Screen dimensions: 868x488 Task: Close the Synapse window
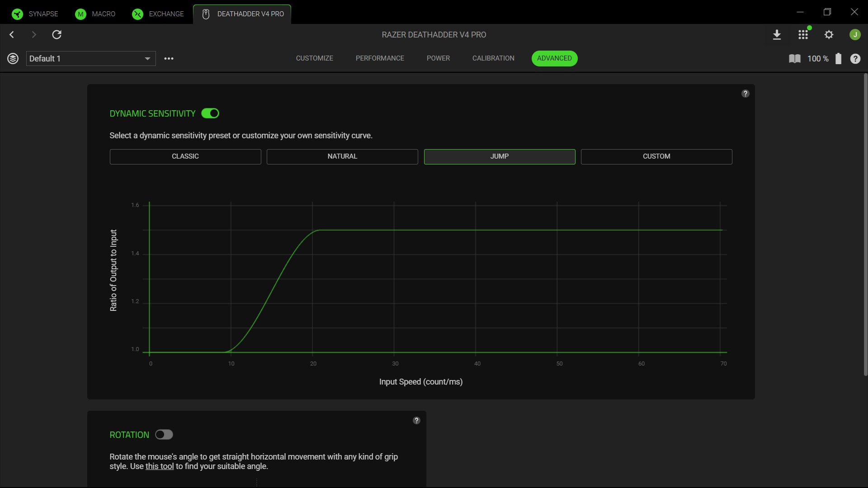[854, 12]
